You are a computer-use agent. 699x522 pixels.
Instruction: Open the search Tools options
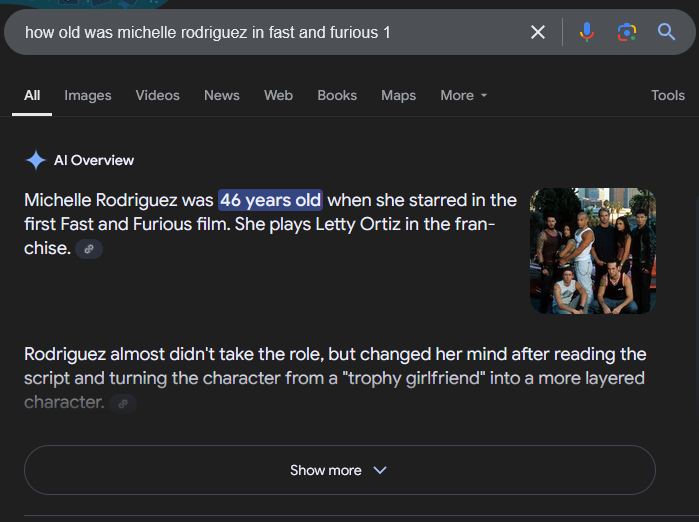[668, 95]
